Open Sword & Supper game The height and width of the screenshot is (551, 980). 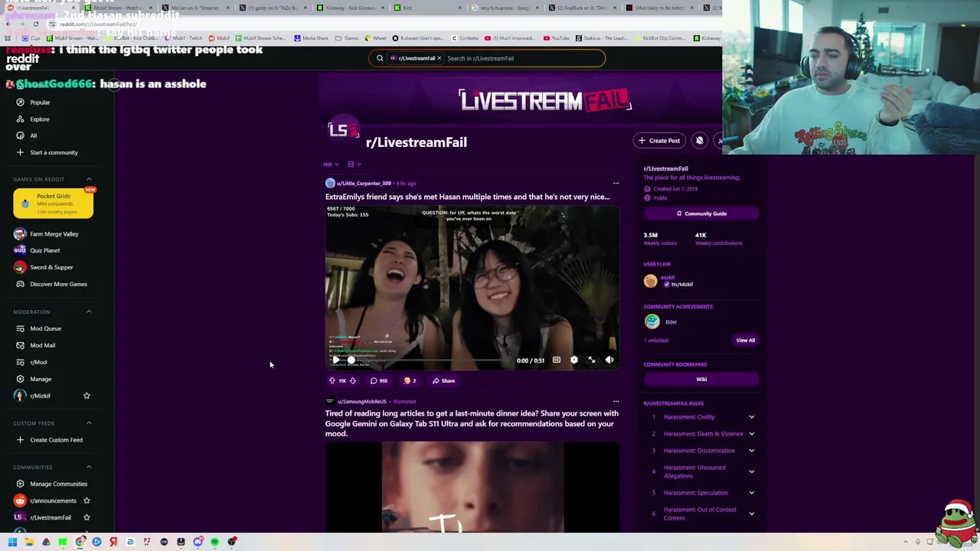51,267
